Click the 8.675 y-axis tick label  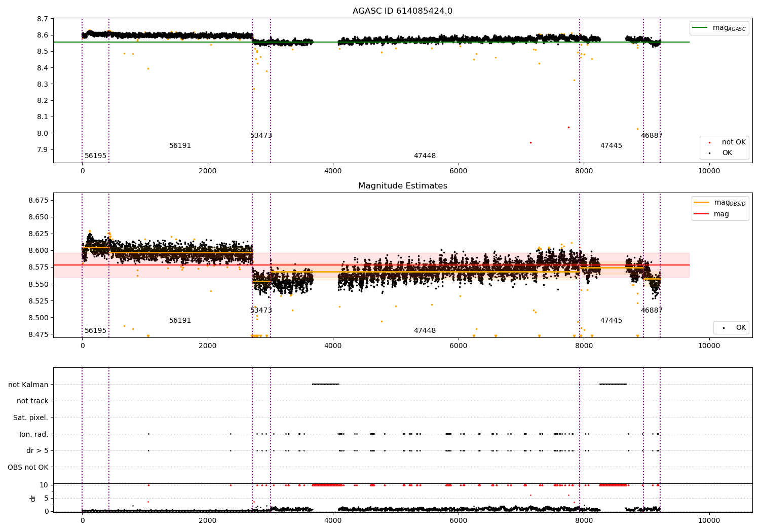(x=39, y=200)
